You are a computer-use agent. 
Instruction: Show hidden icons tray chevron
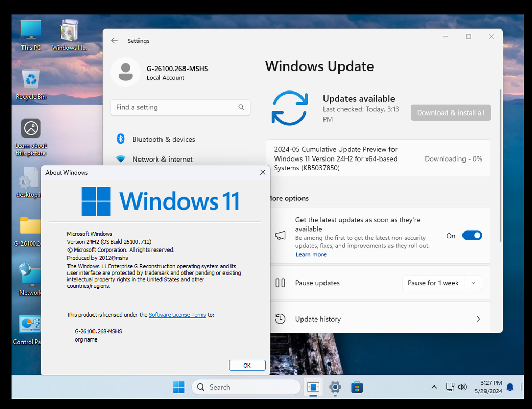[434, 387]
